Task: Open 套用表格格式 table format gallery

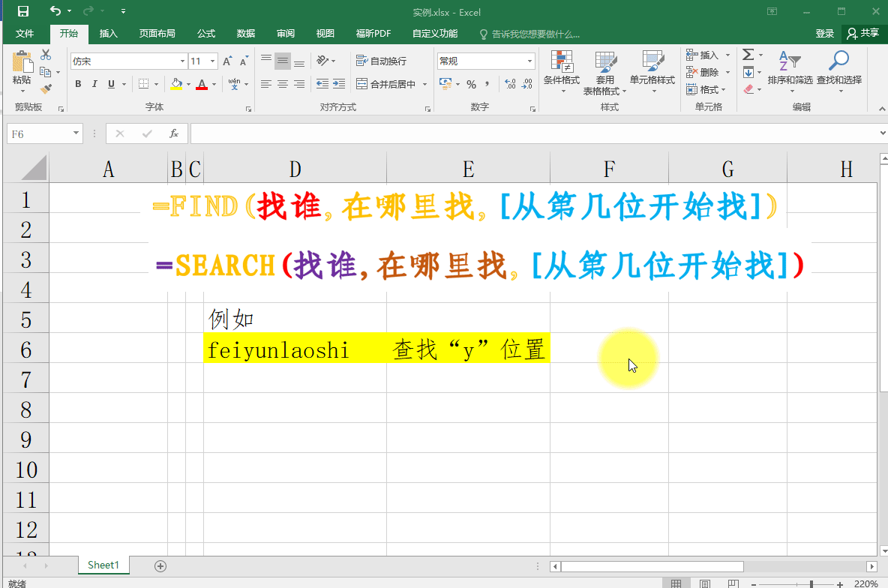Action: (604, 72)
